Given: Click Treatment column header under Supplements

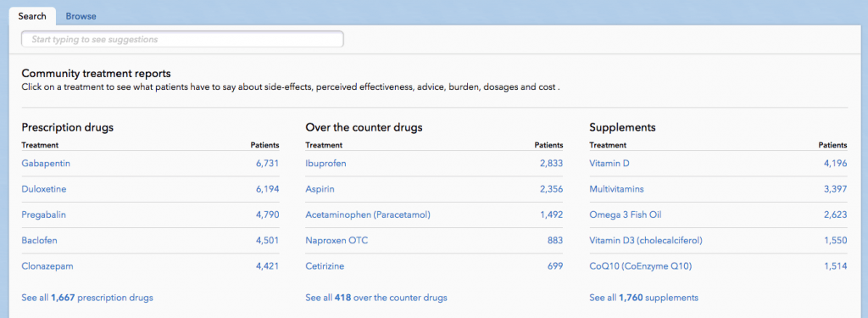Looking at the screenshot, I should [608, 145].
